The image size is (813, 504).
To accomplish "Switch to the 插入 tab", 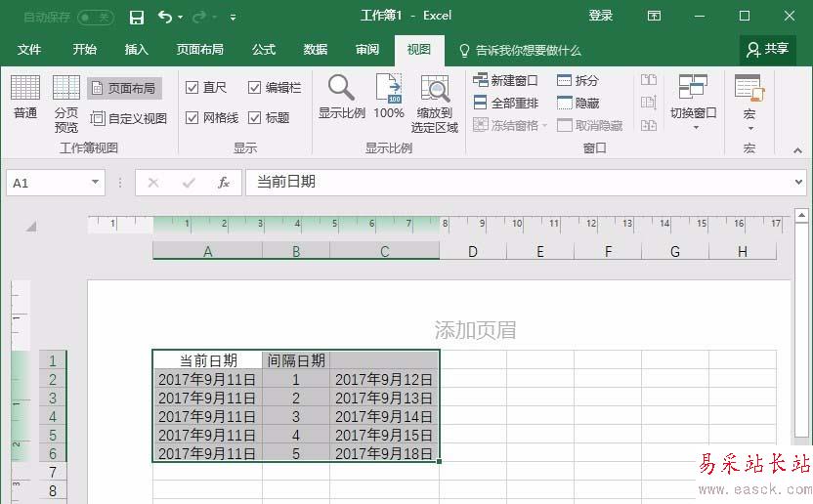I will (137, 49).
